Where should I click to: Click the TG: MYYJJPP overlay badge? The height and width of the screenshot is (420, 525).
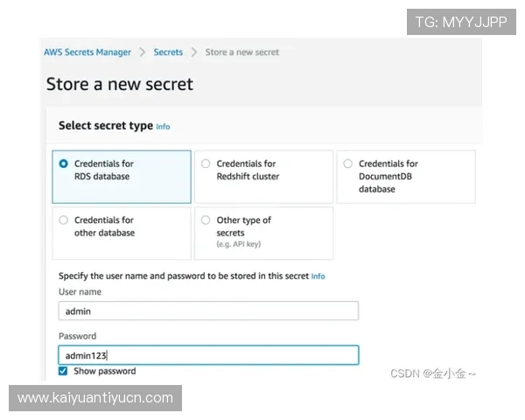(460, 22)
